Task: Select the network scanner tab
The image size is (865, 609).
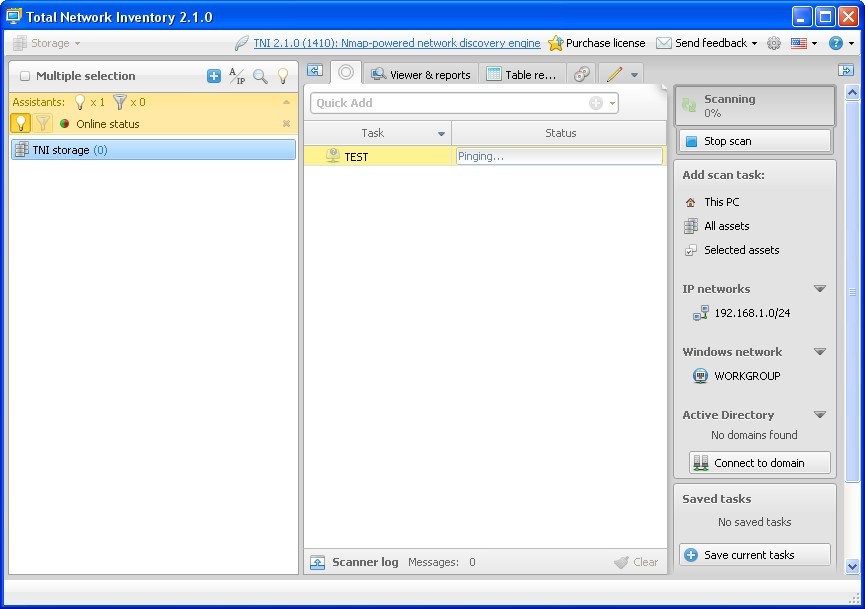Action: pos(345,72)
